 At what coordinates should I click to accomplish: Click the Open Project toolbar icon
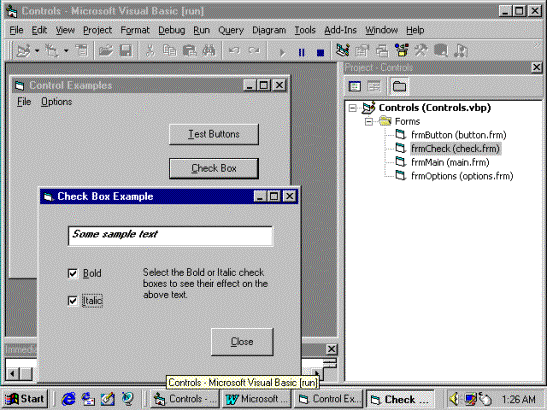[106, 51]
